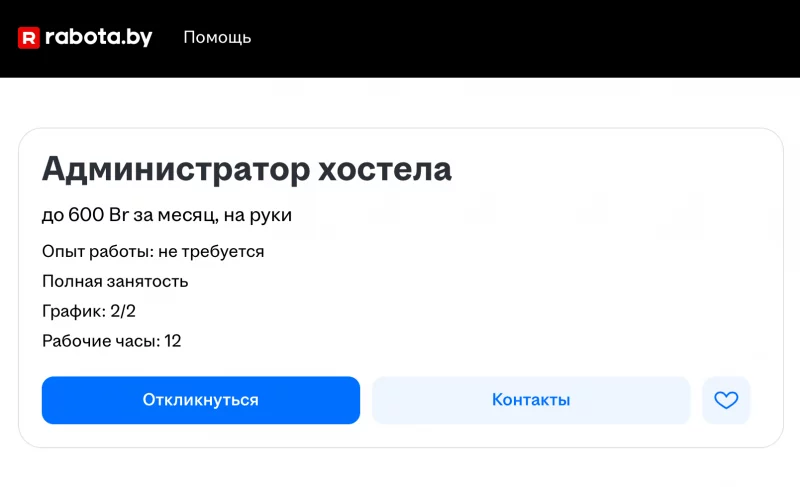Click the working hours value 12
This screenshot has width=800, height=487.
(x=172, y=341)
